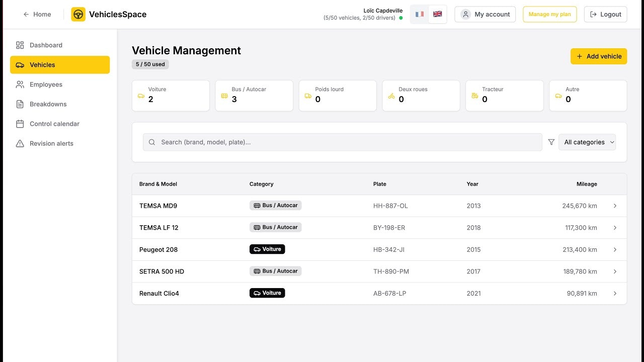Open Dashboard in the sidebar

46,45
